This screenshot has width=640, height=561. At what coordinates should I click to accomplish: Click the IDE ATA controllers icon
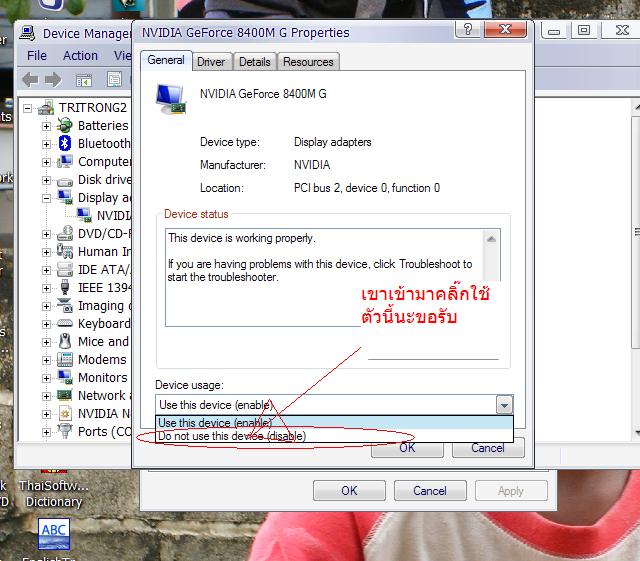[x=65, y=269]
